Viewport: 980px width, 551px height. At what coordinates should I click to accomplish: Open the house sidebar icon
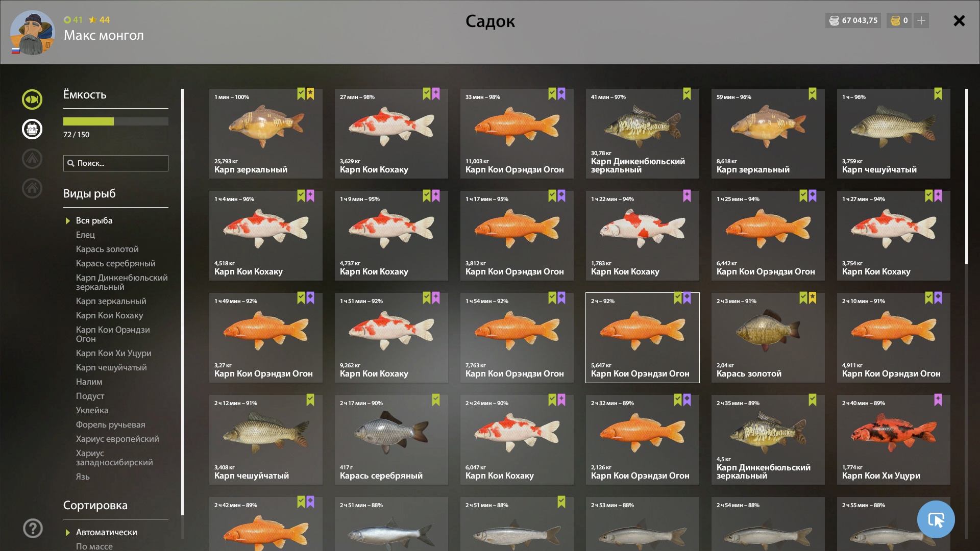[x=32, y=188]
